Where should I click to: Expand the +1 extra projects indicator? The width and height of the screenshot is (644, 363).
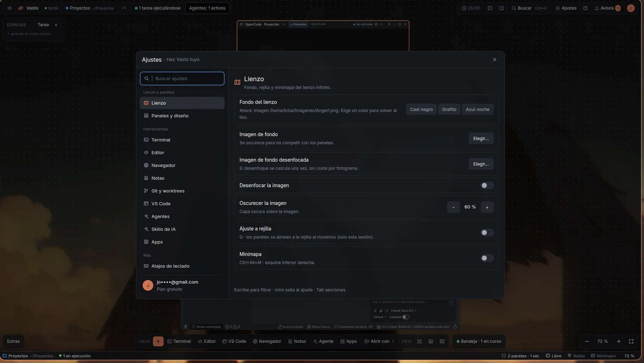123,8
